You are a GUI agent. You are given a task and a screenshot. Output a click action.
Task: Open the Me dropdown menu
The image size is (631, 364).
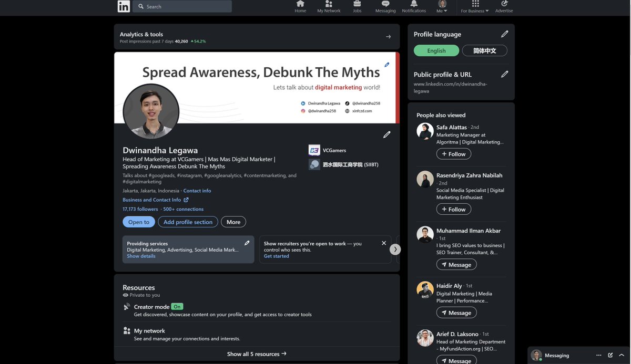tap(442, 7)
